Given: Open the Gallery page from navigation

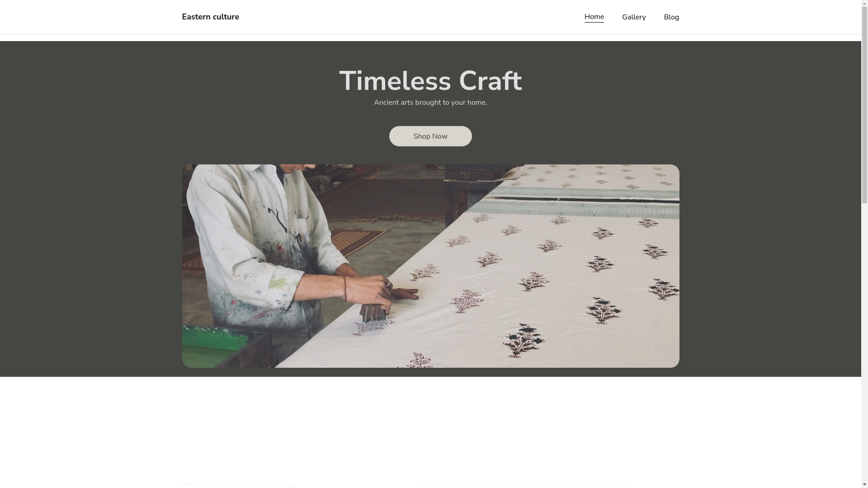Looking at the screenshot, I should [634, 17].
